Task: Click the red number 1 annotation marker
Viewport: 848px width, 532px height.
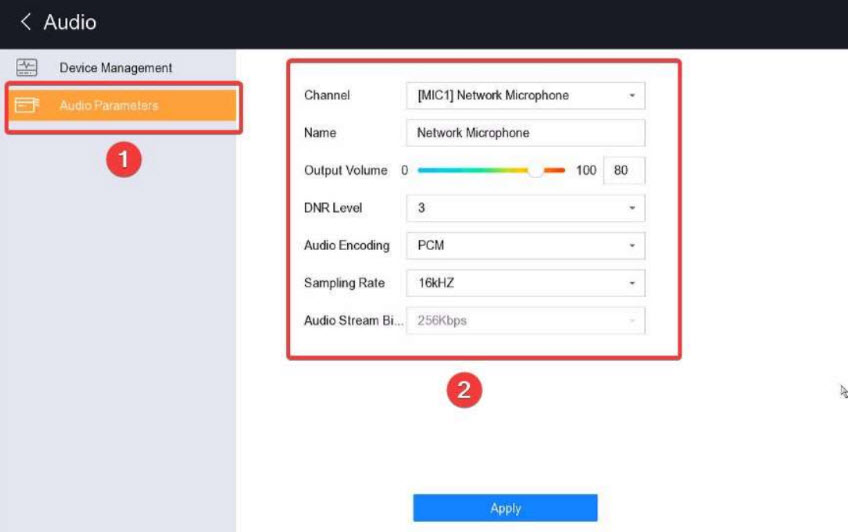Action: tap(124, 159)
